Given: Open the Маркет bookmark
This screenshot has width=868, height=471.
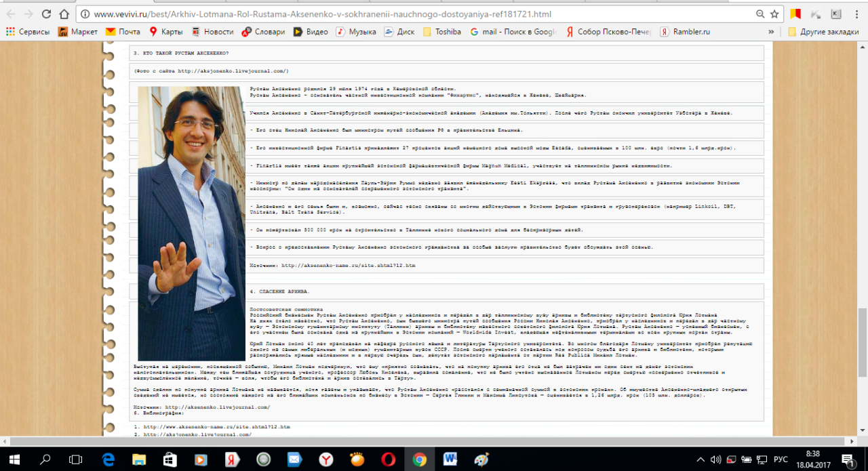Looking at the screenshot, I should [78, 31].
